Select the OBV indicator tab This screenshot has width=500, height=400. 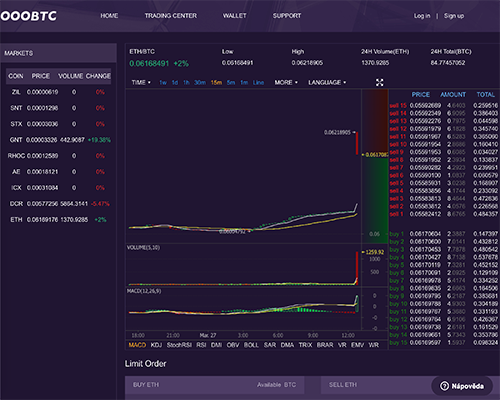233,345
